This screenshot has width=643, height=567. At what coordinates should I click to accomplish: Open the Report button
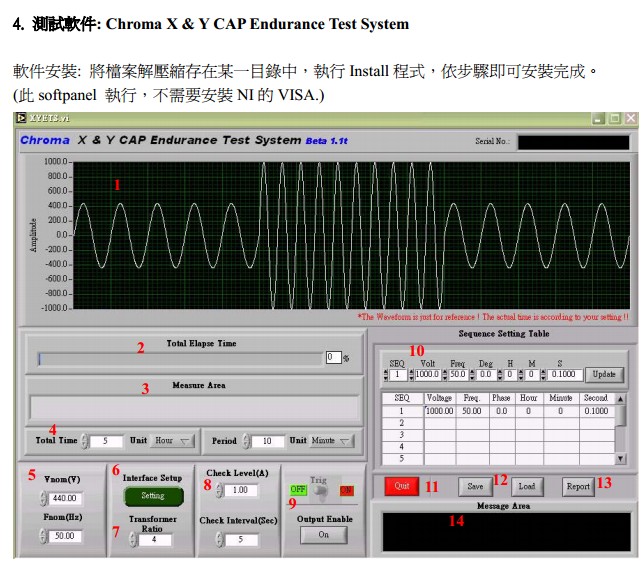[x=578, y=487]
